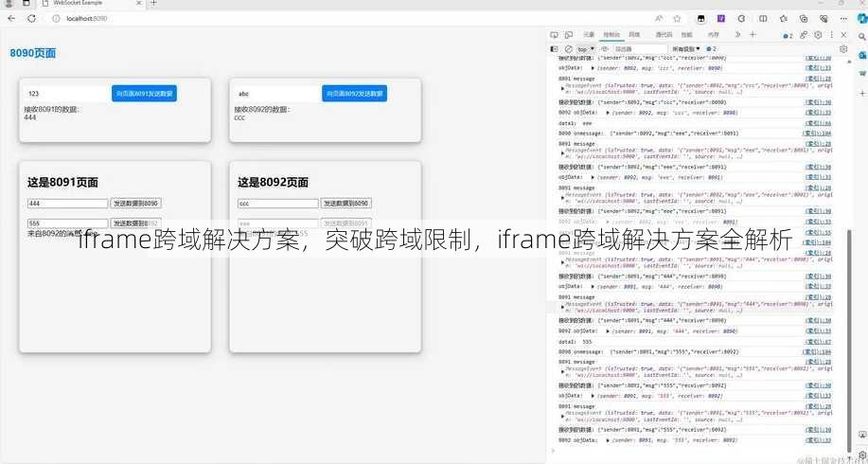Open the 元素 (Elements) DevTools tab
868x464 pixels.
589,35
